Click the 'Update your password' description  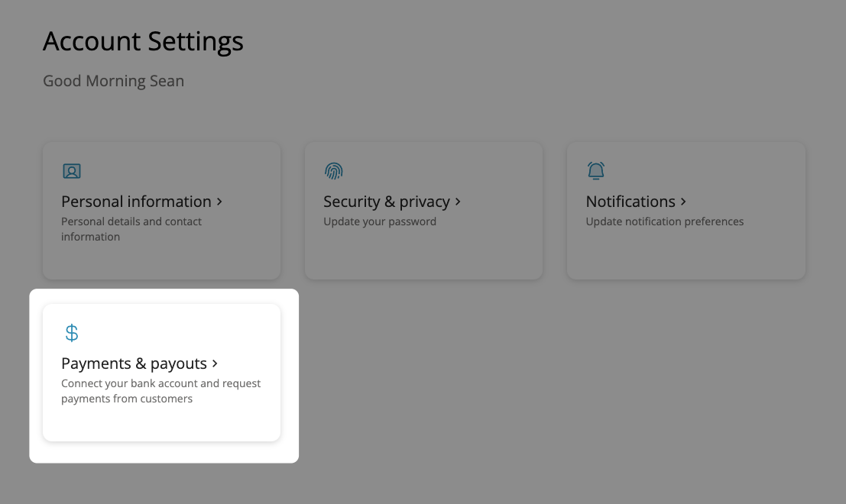click(380, 221)
